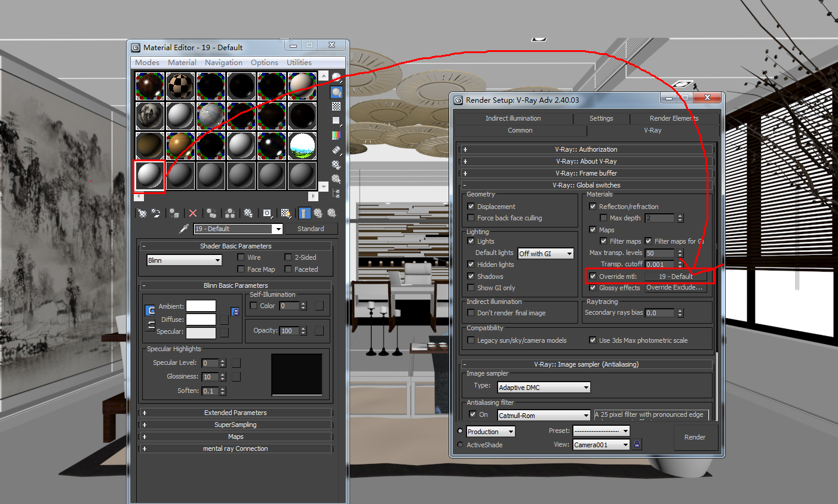This screenshot has width=838, height=504.
Task: Switch to the Indirect illumination tab
Action: 512,118
